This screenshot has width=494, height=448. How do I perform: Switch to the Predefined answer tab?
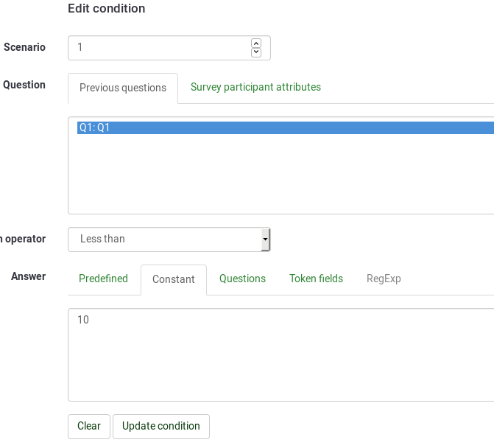click(103, 279)
